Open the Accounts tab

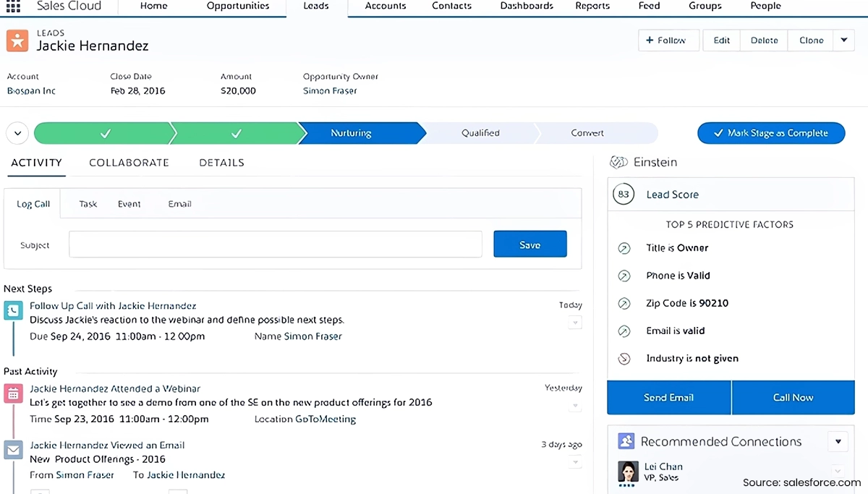(x=386, y=6)
